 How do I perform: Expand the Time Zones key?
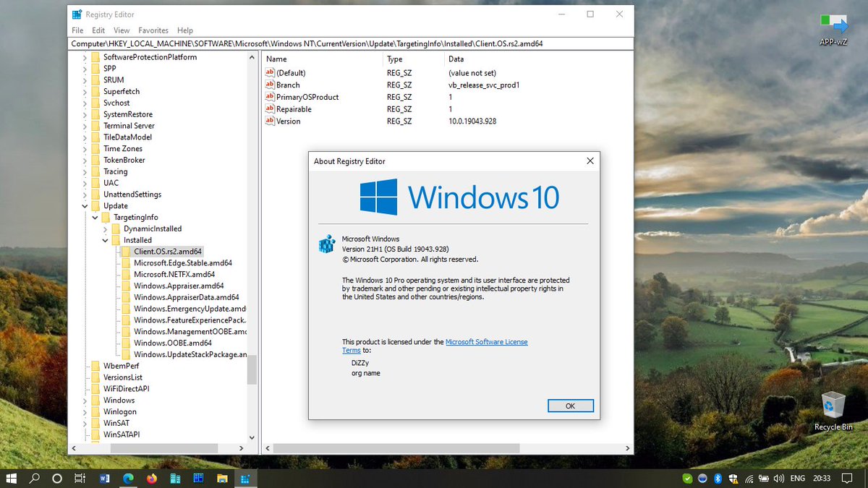pyautogui.click(x=85, y=149)
